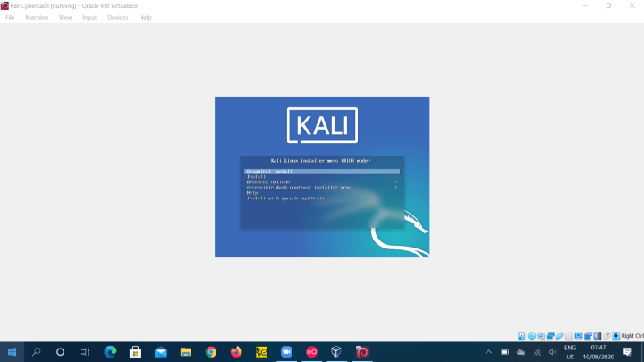Show hidden tray icons chevron
The width and height of the screenshot is (644, 362).
click(488, 352)
